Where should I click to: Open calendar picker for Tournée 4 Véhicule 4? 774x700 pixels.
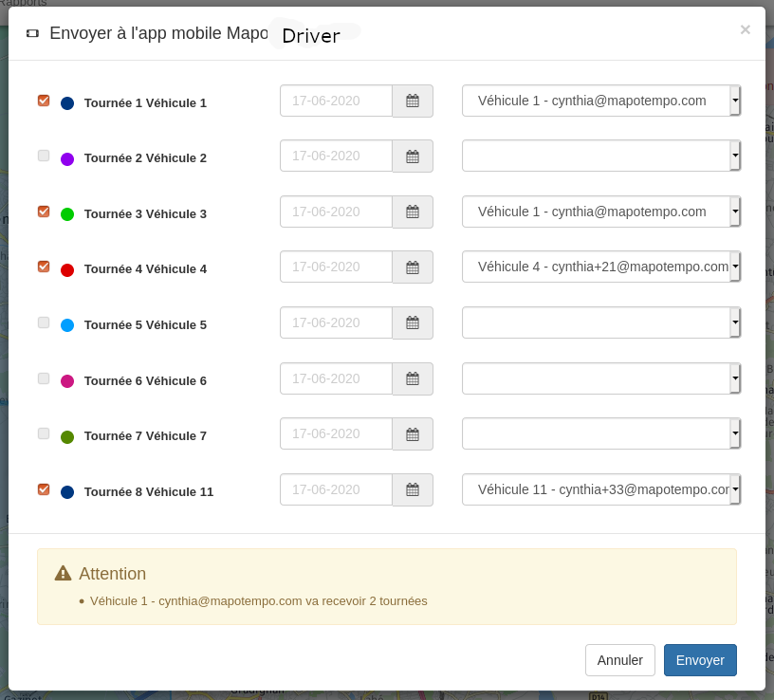click(x=413, y=267)
